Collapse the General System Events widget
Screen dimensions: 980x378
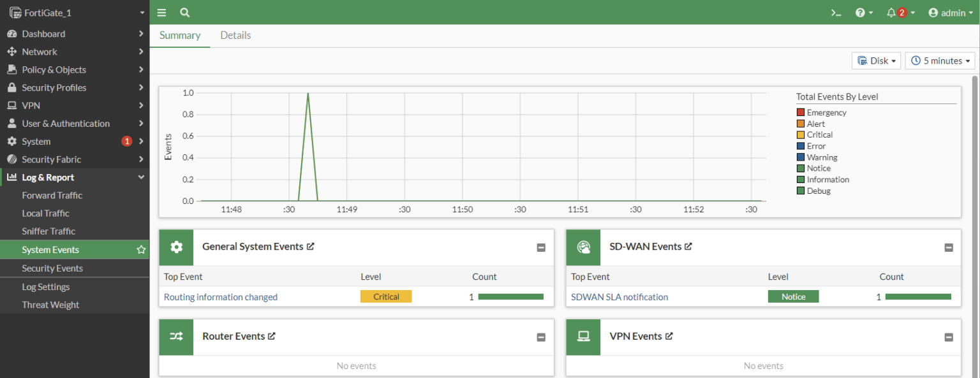click(x=541, y=247)
